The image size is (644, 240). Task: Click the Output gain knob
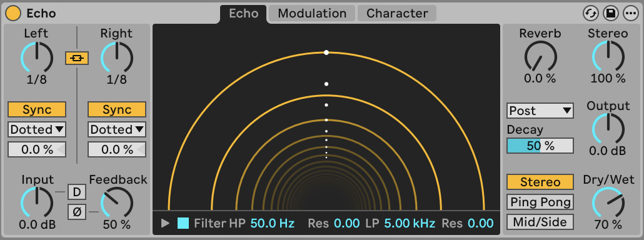coord(608,129)
